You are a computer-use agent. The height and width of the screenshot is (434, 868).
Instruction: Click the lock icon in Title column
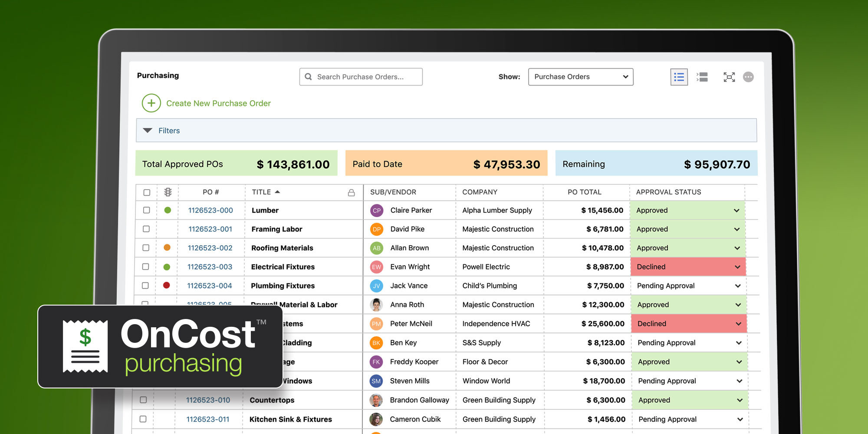[351, 193]
